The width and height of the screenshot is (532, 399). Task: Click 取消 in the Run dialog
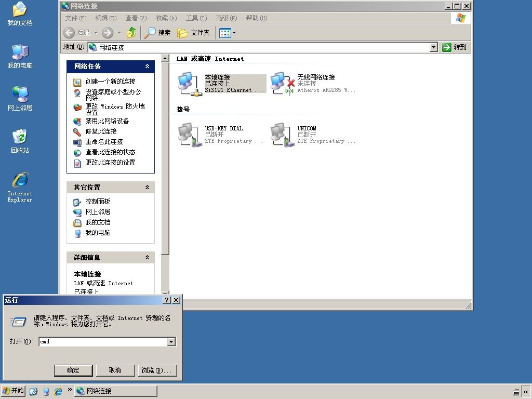coord(115,370)
